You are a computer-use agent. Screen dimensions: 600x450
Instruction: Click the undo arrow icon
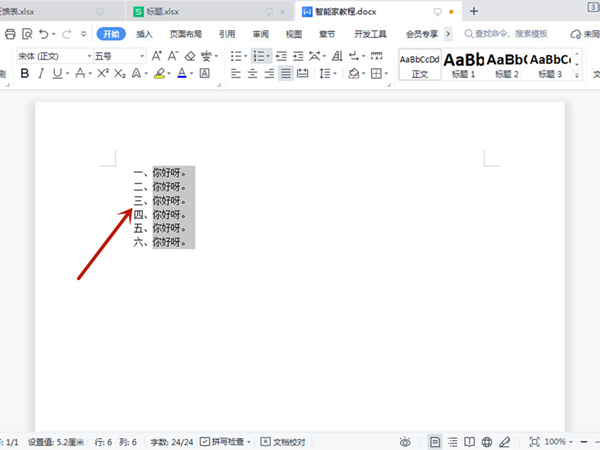(43, 34)
